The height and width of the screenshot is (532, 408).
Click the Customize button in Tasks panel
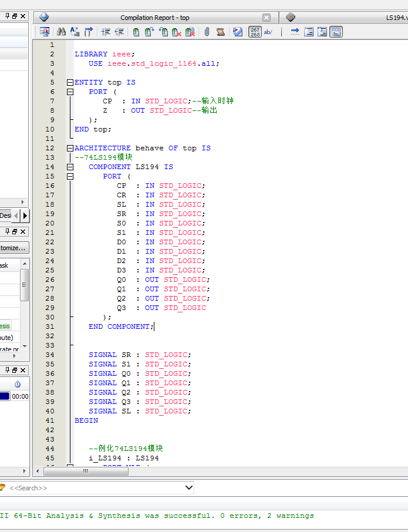(14, 248)
